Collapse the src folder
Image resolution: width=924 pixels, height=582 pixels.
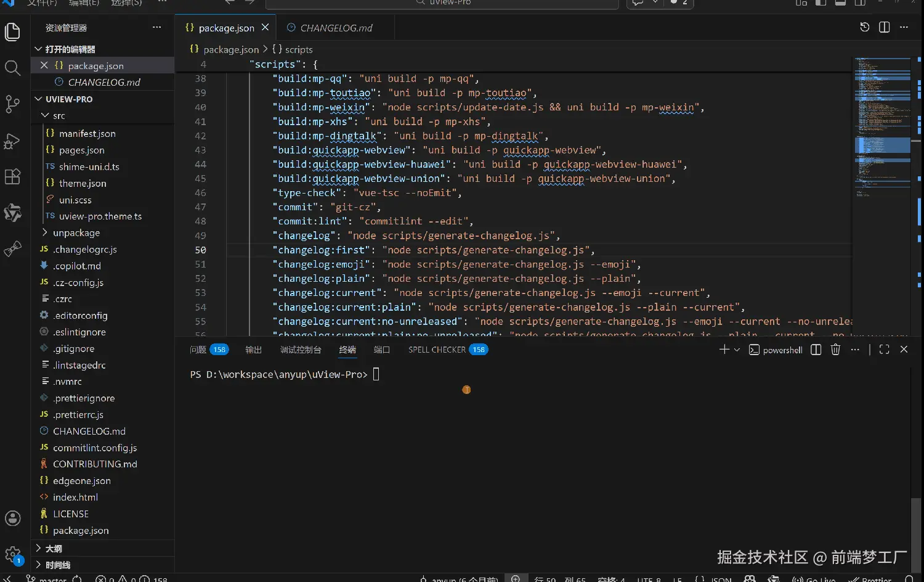[x=59, y=116]
